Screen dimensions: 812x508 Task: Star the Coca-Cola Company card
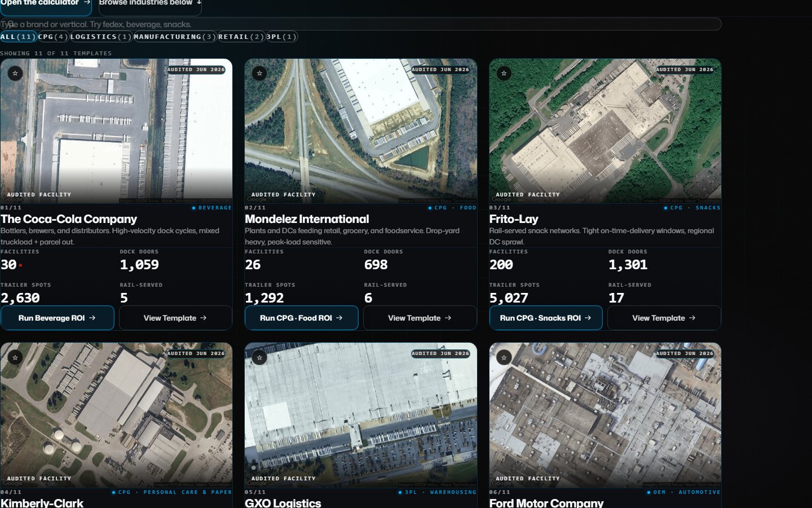pyautogui.click(x=15, y=73)
